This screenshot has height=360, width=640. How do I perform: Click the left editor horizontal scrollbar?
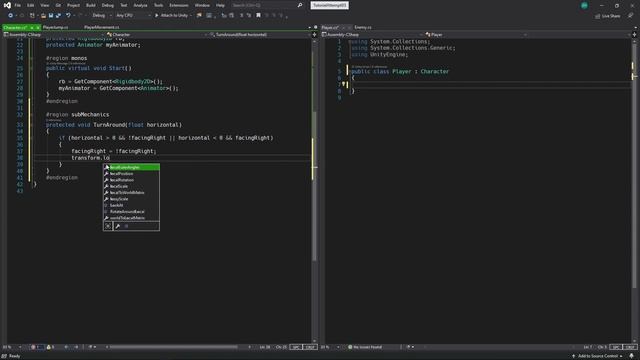tap(173, 347)
